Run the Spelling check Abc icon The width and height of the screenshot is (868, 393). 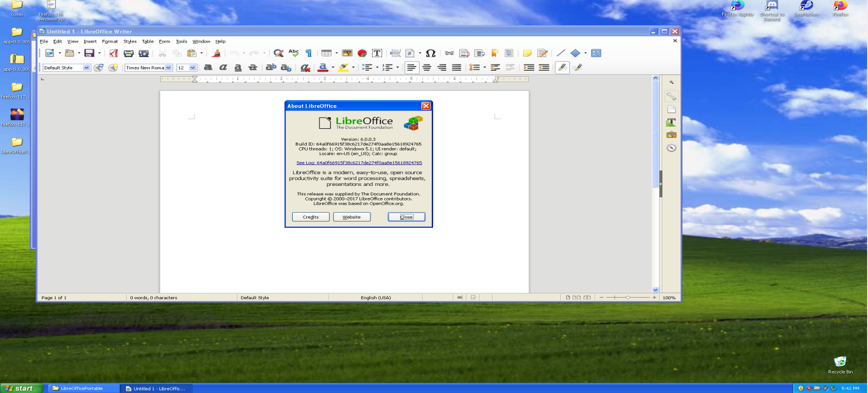pos(294,53)
